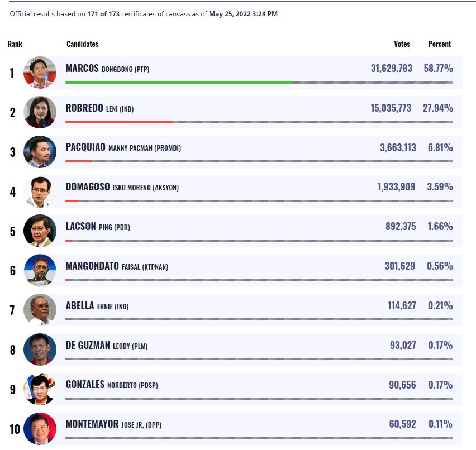Click Ping Lacson's candidate photo
The height and width of the screenshot is (450, 476).
(x=40, y=231)
